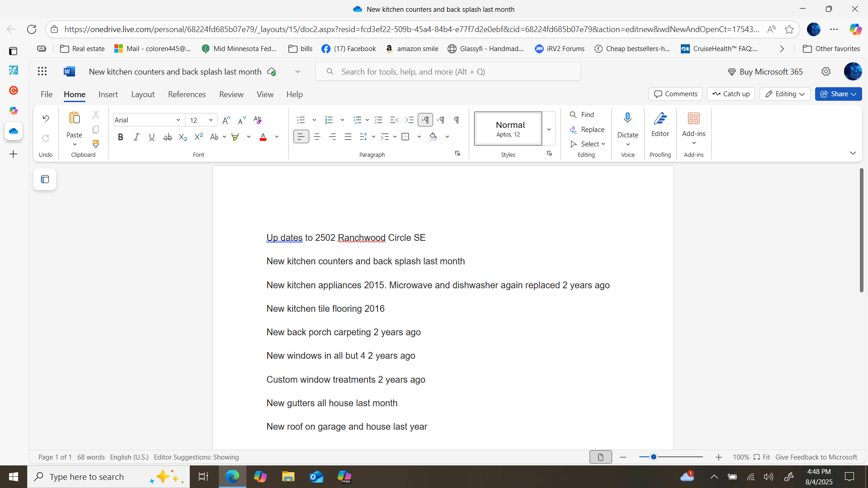Shrink font size with the Decrease Font icon
Viewport: 868px width, 488px height.
tap(242, 120)
